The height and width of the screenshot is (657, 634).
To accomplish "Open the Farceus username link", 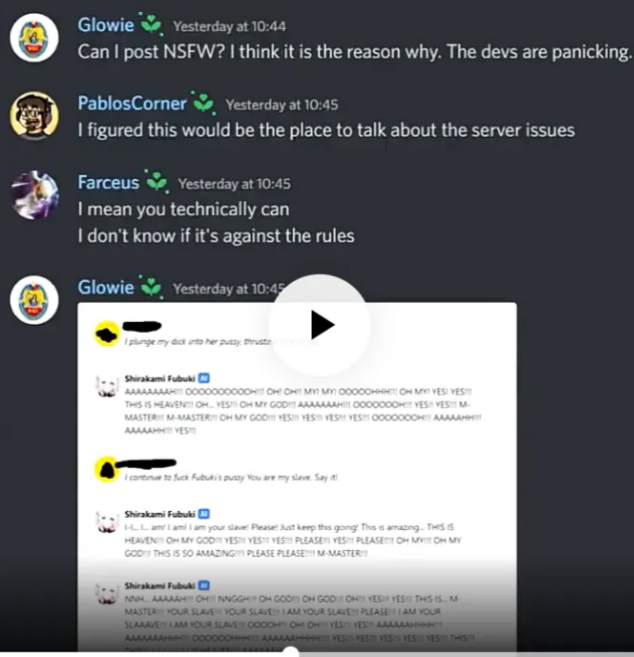I will (108, 183).
